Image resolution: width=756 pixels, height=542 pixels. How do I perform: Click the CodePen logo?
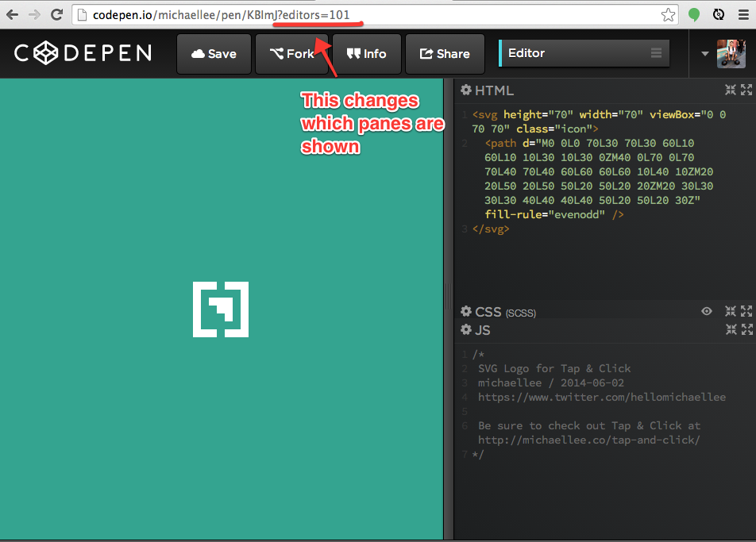click(83, 53)
